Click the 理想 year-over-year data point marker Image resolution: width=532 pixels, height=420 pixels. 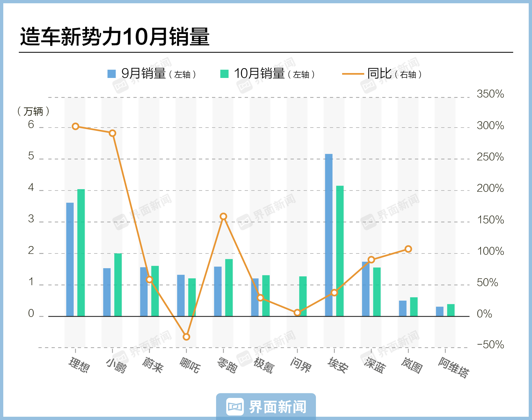coord(76,126)
